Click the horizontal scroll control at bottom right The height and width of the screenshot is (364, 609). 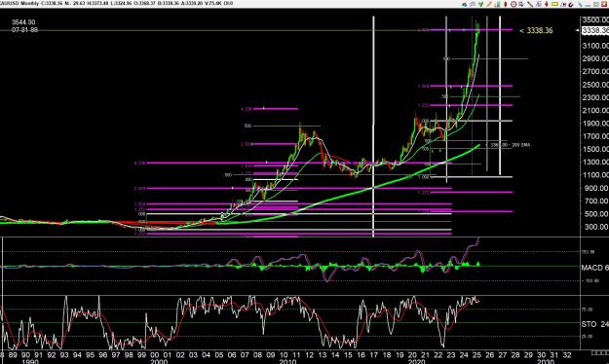coord(599,352)
